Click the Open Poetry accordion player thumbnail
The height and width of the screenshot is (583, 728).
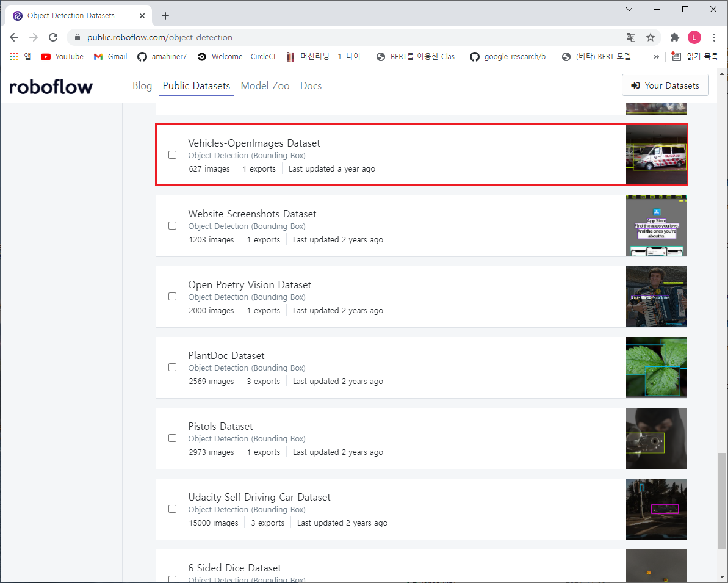[x=656, y=297]
